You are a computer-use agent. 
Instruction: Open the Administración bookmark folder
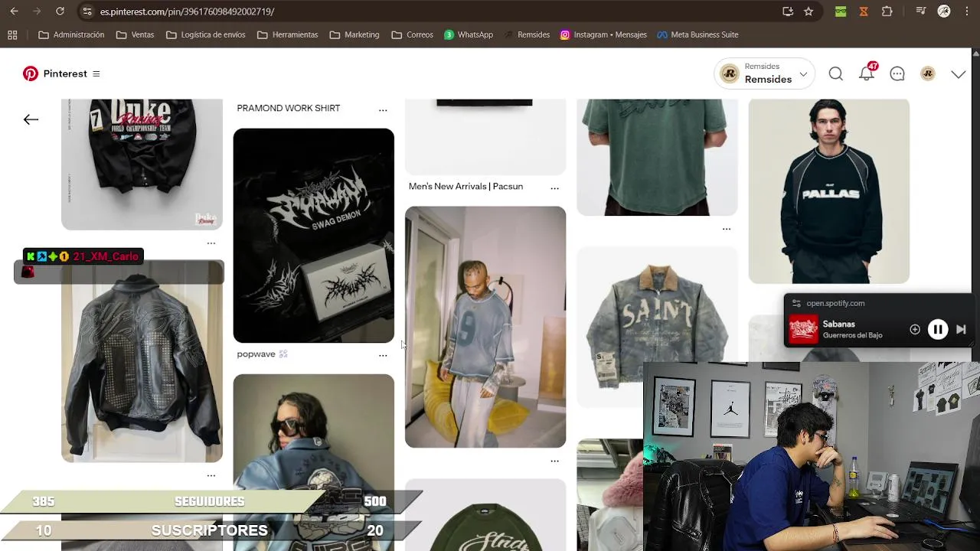[71, 34]
